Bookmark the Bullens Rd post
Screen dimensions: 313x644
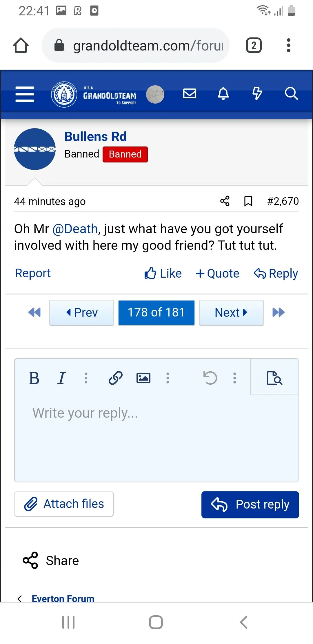tap(248, 201)
